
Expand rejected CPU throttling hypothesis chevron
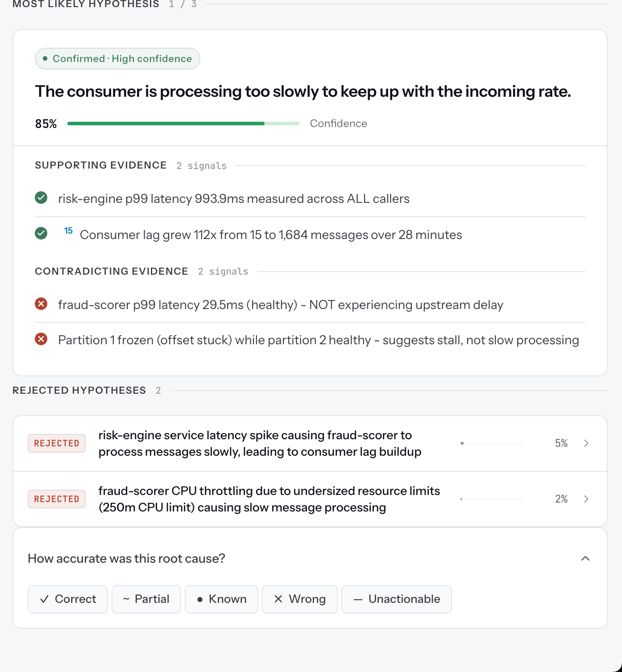(586, 499)
